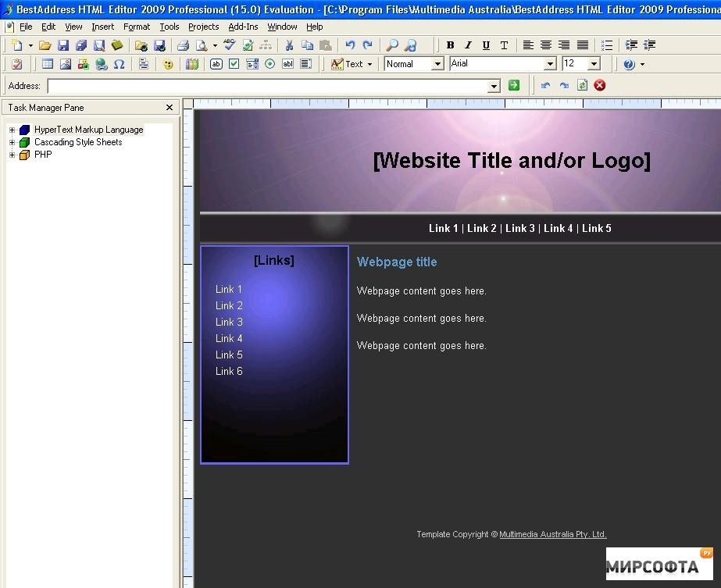Run the ABC spell check icon
The image size is (721, 588).
tap(229, 45)
